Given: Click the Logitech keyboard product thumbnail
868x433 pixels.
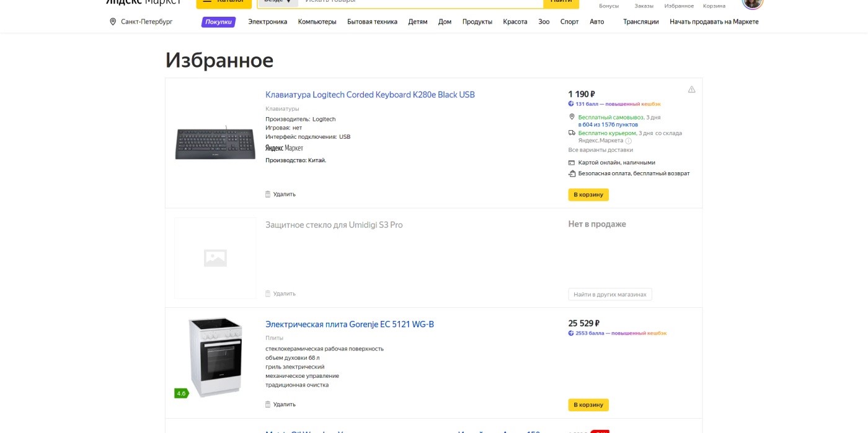Looking at the screenshot, I should (x=215, y=142).
